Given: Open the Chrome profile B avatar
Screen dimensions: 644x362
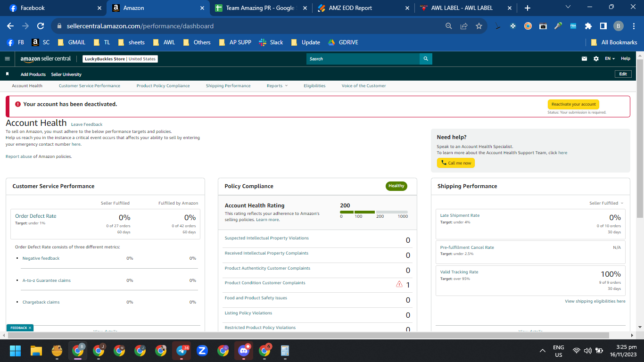Looking at the screenshot, I should tap(619, 26).
